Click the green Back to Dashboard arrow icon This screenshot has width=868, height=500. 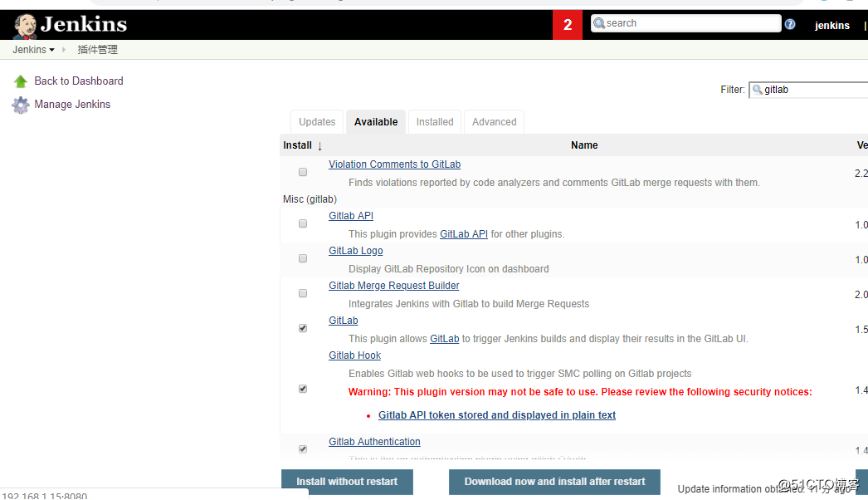coord(20,81)
